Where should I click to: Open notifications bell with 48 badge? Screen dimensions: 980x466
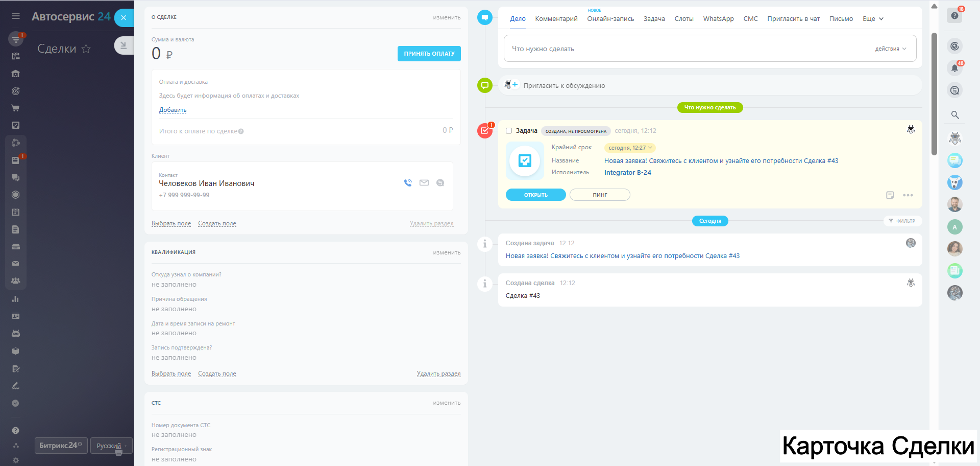(x=955, y=68)
